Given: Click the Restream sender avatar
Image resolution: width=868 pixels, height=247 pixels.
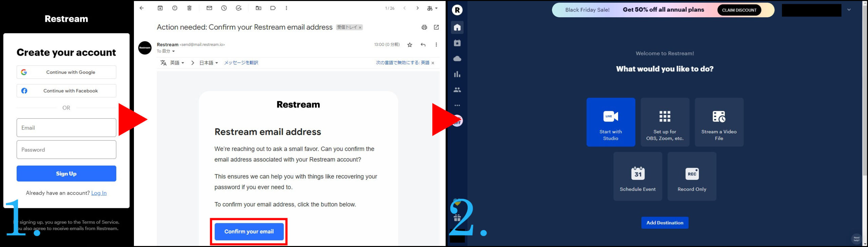Looking at the screenshot, I should (145, 48).
